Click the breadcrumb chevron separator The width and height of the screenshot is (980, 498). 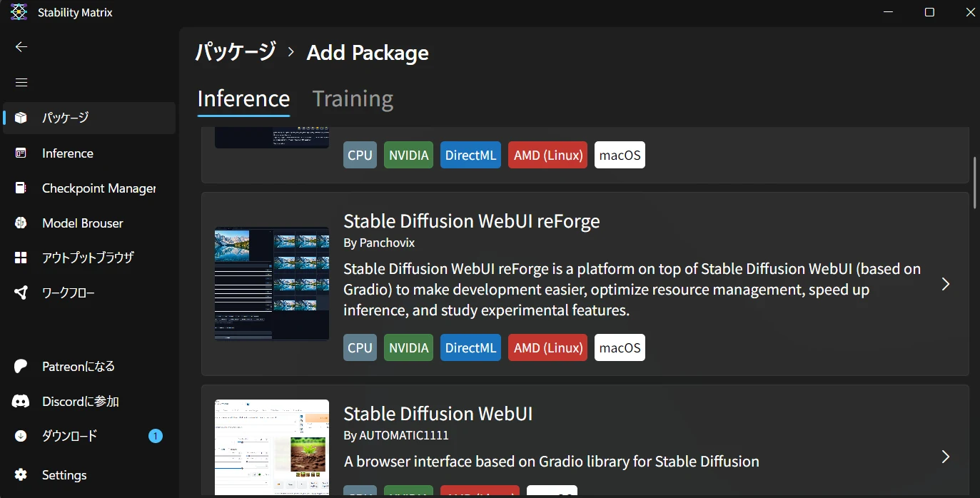(291, 52)
